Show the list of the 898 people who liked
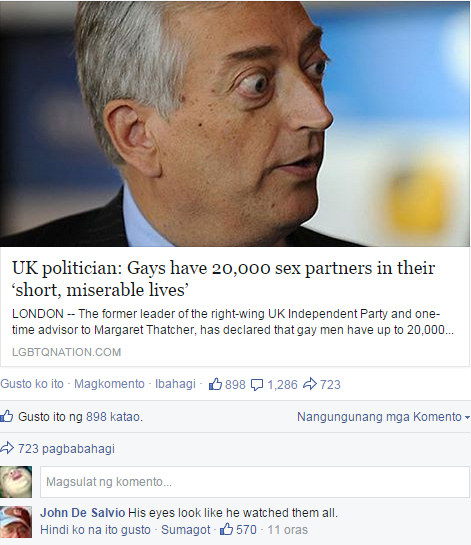Viewport: 471px width, 545px height. tap(80, 416)
